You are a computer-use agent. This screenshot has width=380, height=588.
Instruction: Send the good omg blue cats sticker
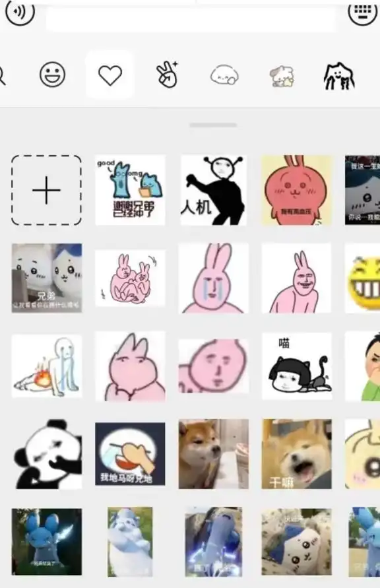click(x=130, y=190)
